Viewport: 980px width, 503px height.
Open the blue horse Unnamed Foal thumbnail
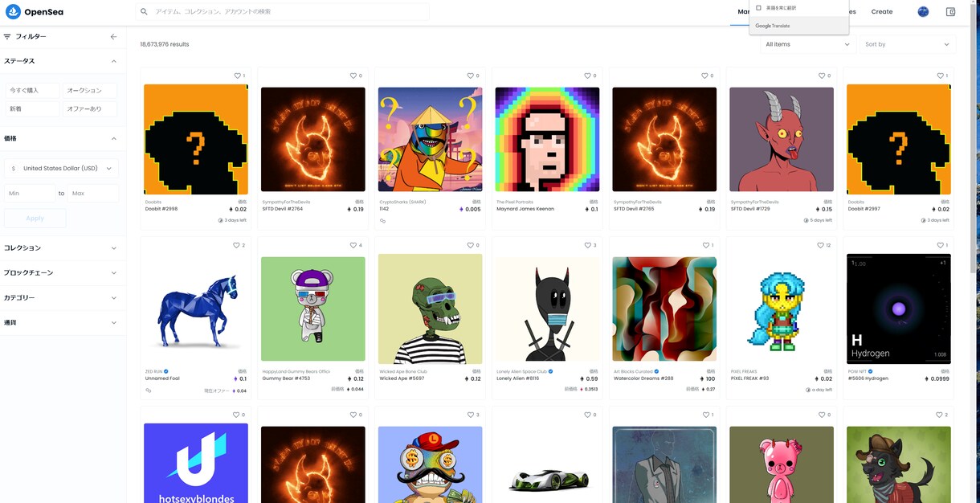pyautogui.click(x=196, y=309)
